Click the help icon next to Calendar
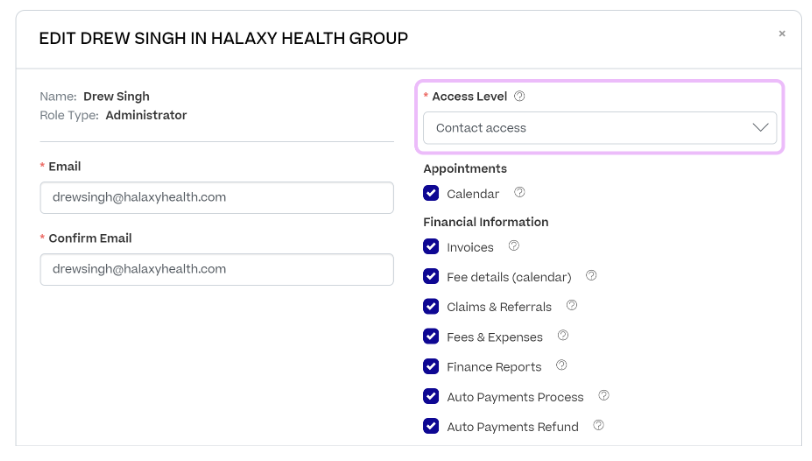Screen dimensions: 812x461 519,193
